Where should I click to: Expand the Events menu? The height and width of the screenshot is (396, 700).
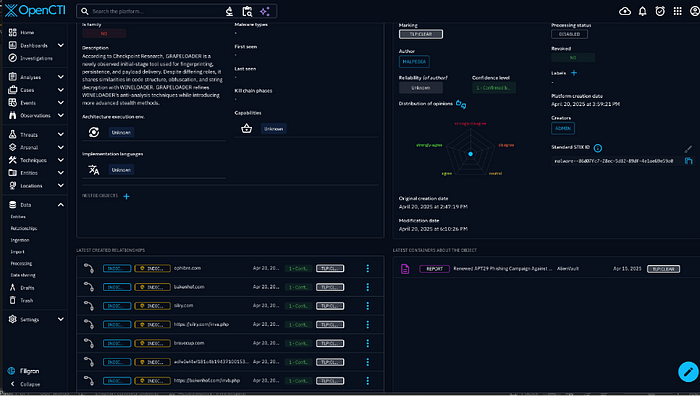tap(60, 103)
